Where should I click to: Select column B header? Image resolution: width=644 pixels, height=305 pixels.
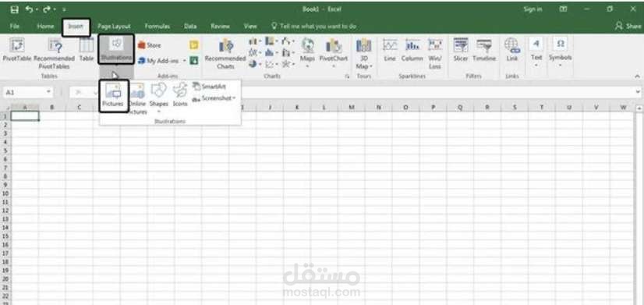click(52, 108)
